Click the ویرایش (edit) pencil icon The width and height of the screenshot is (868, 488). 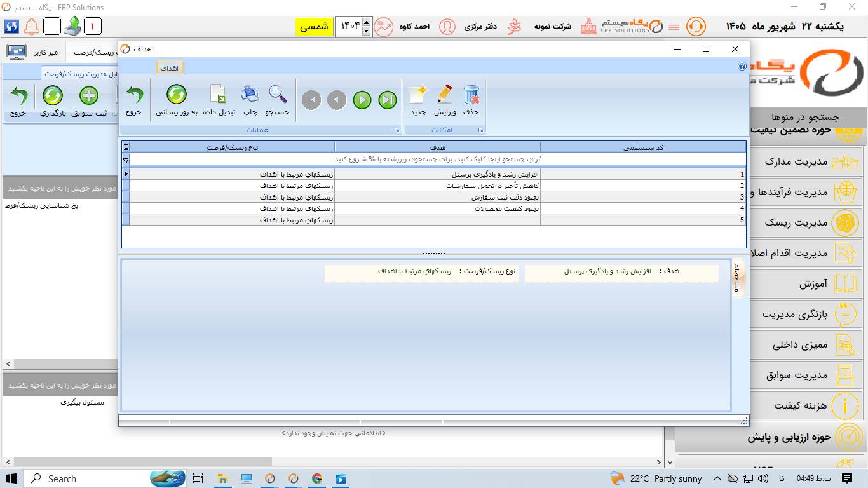(445, 95)
